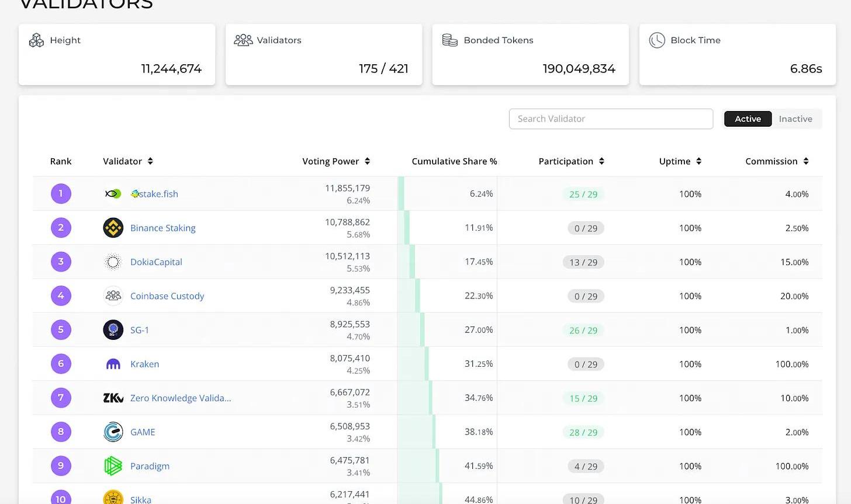
Task: Open the Binance Staking validator link
Action: pos(163,228)
